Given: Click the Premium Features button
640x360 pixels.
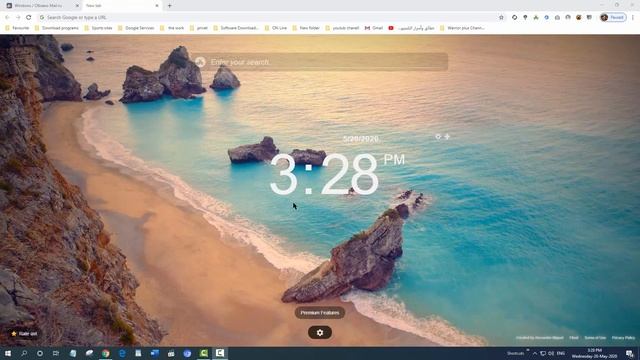Looking at the screenshot, I should (320, 313).
